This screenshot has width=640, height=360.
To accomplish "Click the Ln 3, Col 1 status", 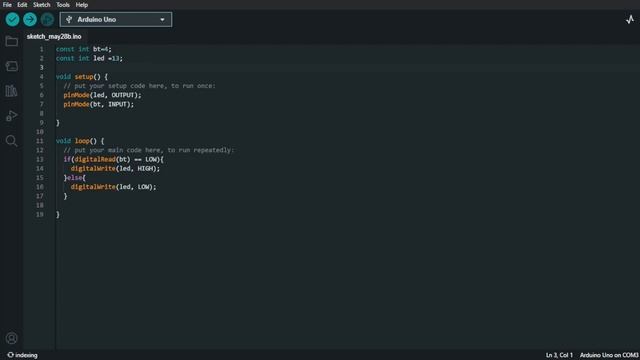I will (559, 355).
